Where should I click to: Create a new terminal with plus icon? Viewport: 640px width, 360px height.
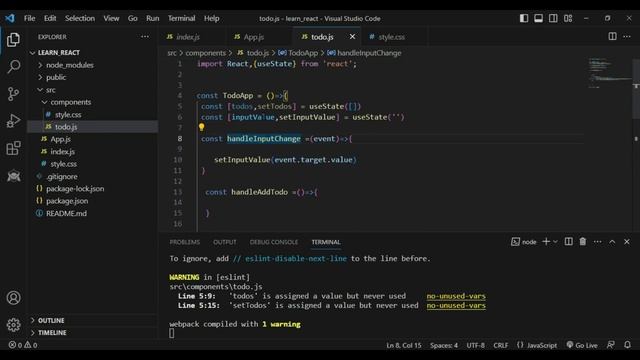546,242
